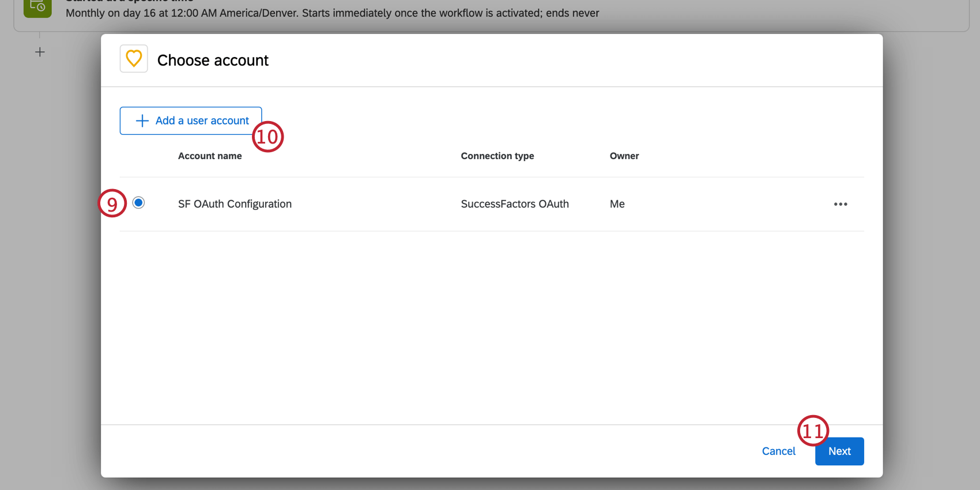Click the Me owner cell
Viewport: 980px width, 490px height.
coord(617,204)
